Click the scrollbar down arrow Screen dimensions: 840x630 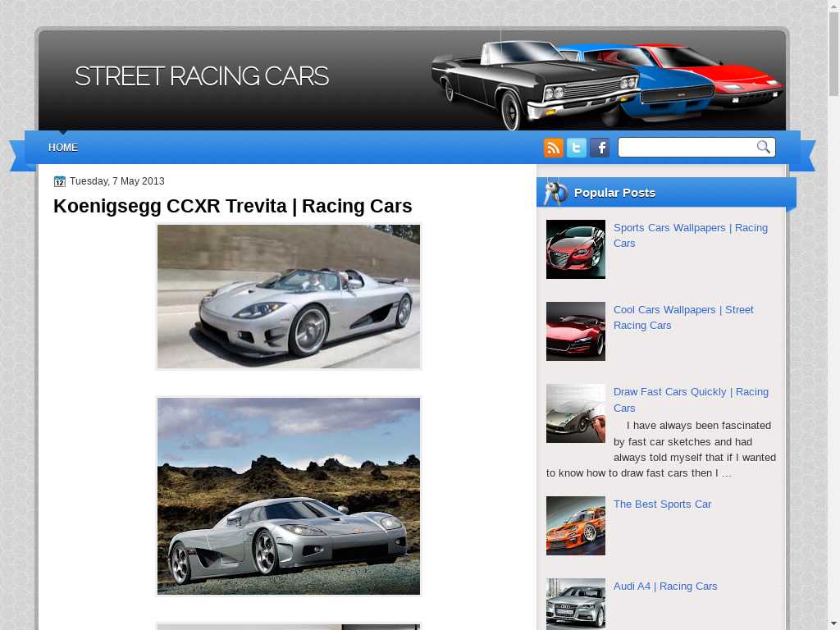click(833, 623)
